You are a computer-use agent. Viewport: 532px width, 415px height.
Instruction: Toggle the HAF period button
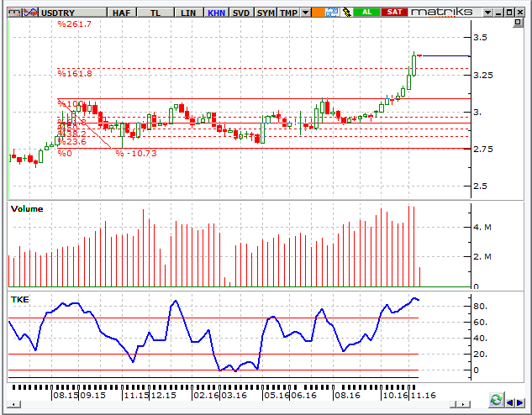[x=121, y=13]
